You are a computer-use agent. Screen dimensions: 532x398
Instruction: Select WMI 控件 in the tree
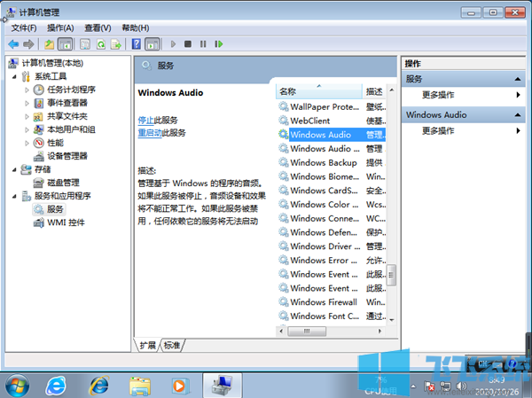66,222
